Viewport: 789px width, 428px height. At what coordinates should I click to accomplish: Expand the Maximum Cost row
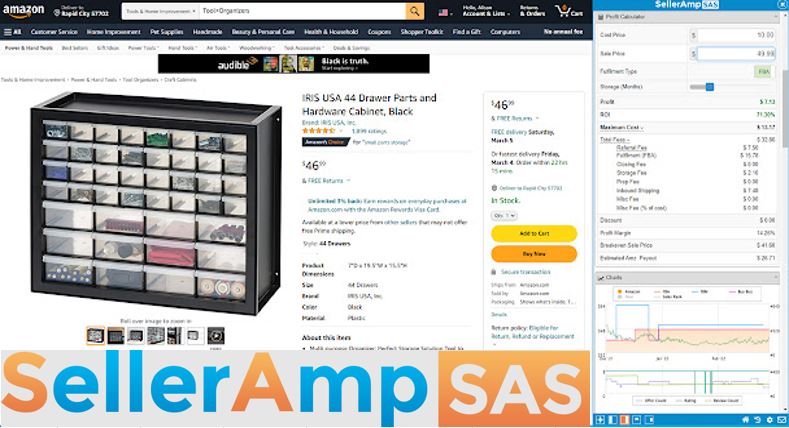point(621,127)
